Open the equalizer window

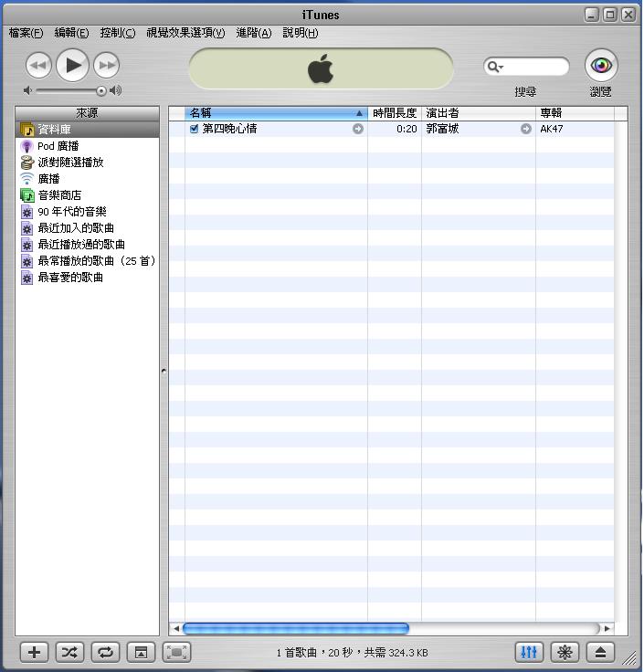(x=529, y=652)
